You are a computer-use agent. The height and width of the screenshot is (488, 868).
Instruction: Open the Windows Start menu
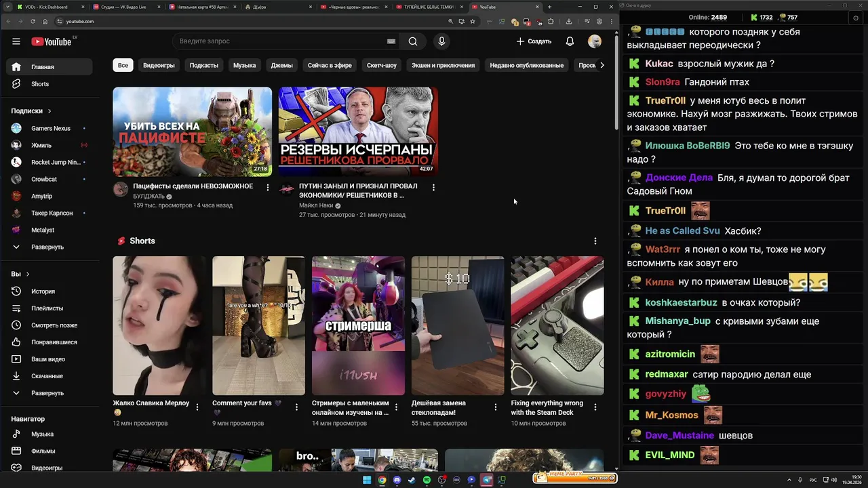(367, 480)
